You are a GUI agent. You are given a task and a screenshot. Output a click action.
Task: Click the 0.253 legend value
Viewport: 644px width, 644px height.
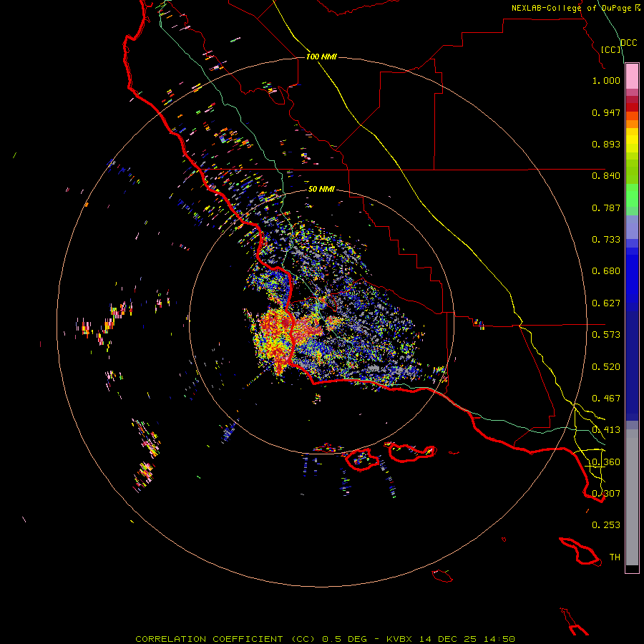coord(606,525)
